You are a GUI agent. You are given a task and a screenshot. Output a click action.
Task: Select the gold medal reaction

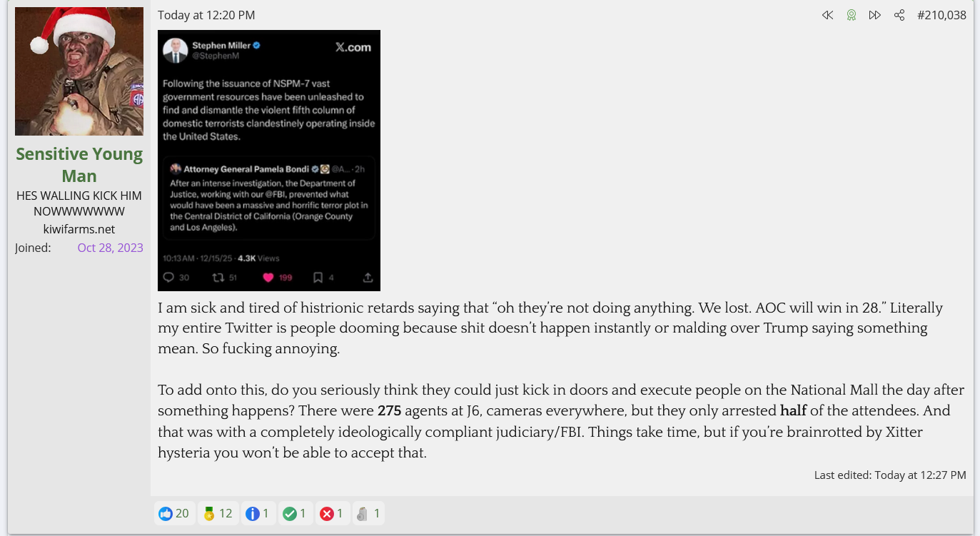[209, 513]
